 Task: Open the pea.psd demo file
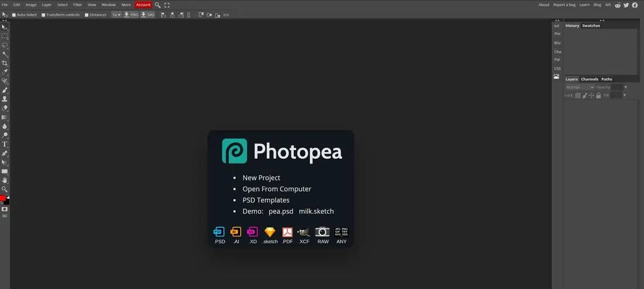(x=281, y=211)
